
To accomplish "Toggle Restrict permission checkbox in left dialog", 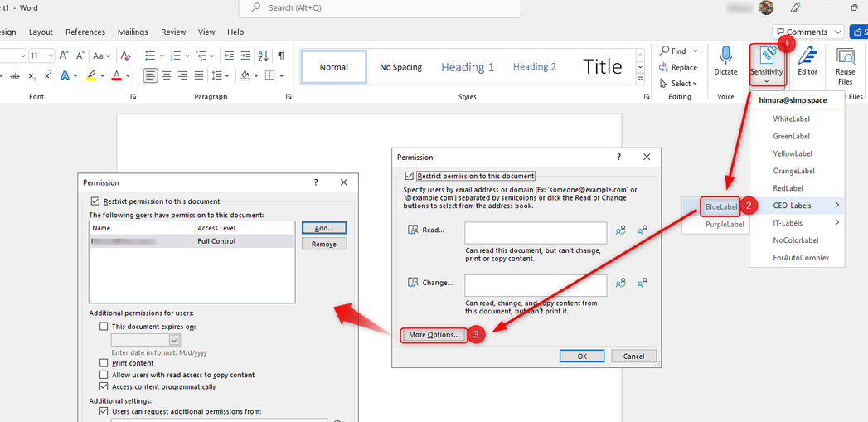I will tap(95, 201).
